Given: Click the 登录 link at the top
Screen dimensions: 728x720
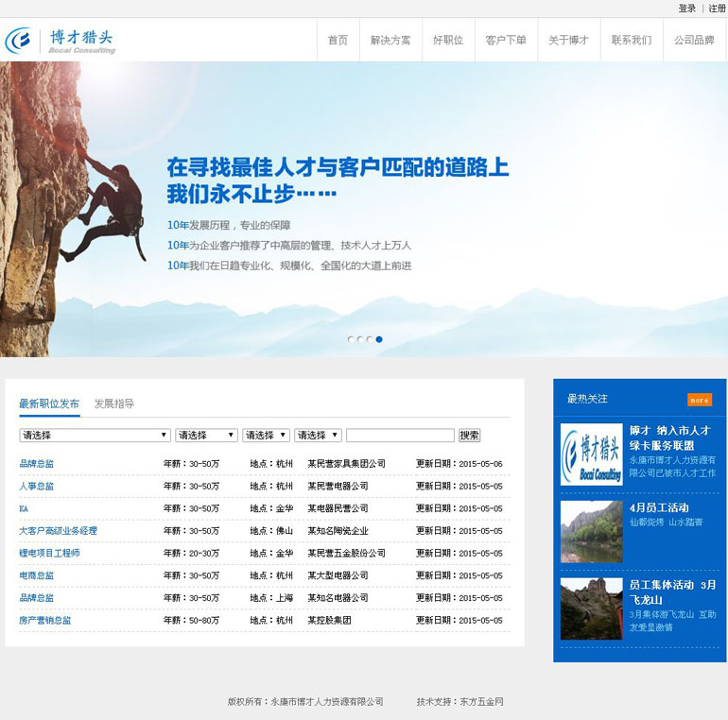Looking at the screenshot, I should click(x=686, y=9).
